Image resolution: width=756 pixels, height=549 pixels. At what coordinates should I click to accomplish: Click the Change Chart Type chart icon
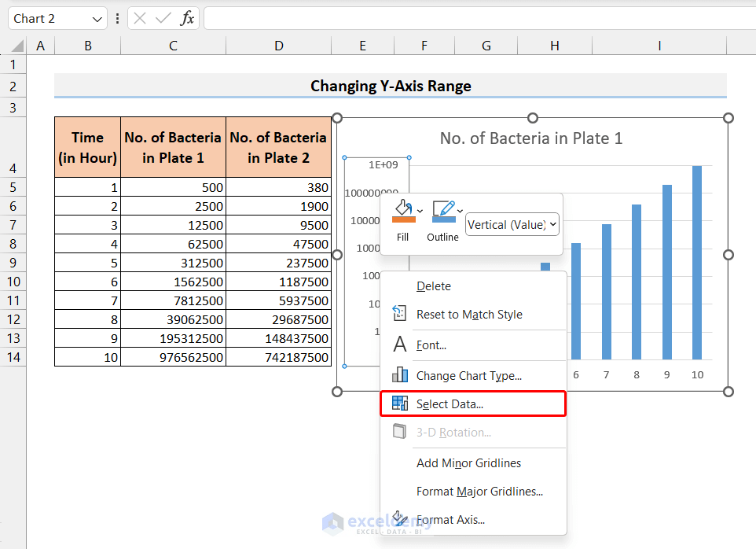tap(400, 375)
